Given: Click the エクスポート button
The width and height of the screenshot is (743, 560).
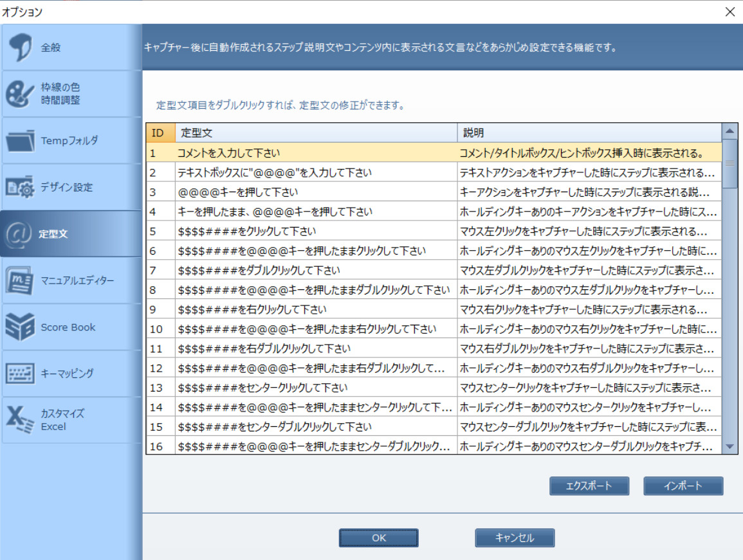Looking at the screenshot, I should point(589,486).
